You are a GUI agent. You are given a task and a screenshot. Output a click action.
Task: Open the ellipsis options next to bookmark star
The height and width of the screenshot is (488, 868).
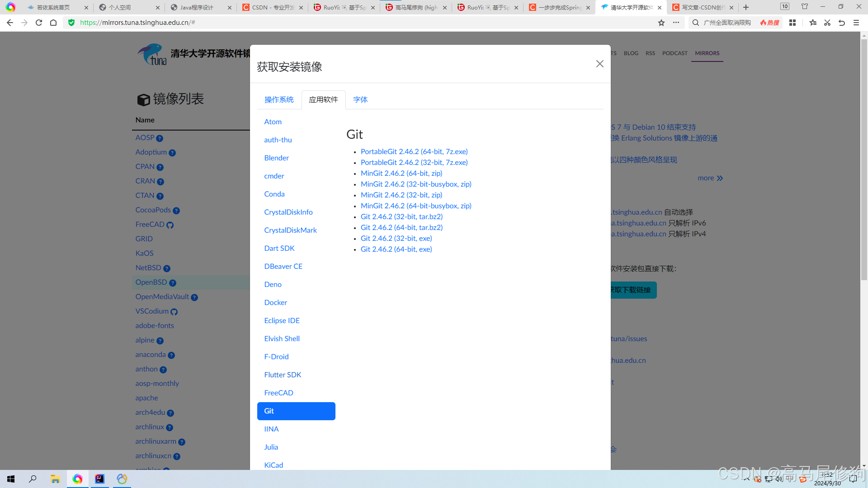(x=676, y=23)
